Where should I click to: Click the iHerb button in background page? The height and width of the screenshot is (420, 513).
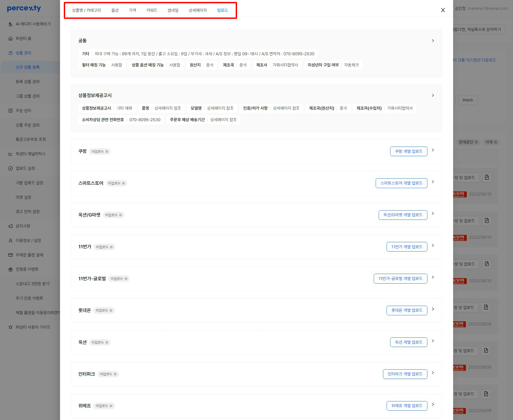pos(468,100)
